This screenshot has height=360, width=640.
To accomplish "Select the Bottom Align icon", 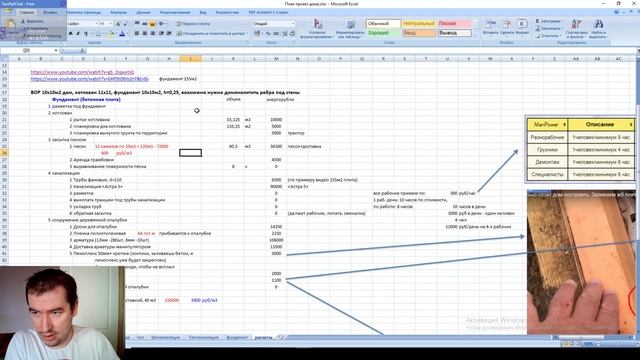I will 152,24.
